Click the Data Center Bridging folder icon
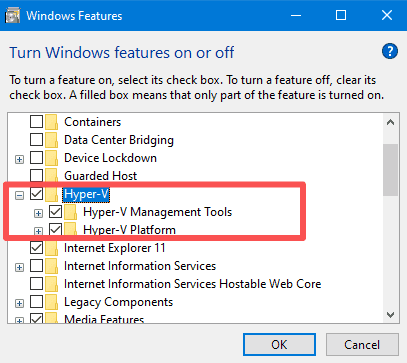This screenshot has height=363, width=407. coord(52,140)
